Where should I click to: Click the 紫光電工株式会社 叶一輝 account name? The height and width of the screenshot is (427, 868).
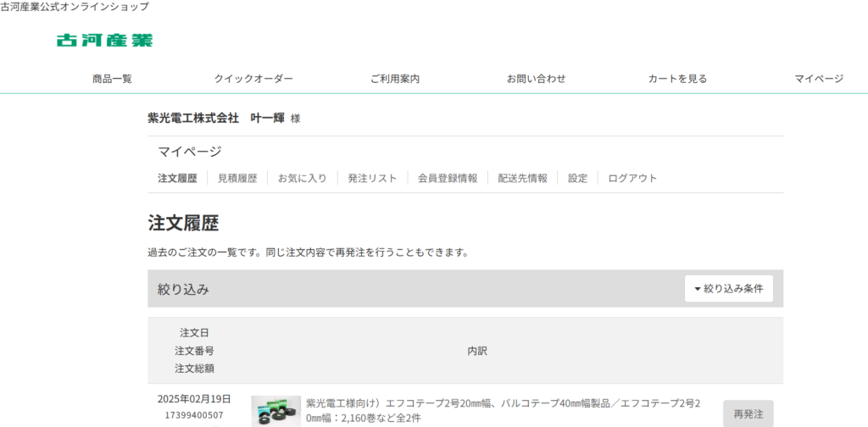tap(216, 118)
